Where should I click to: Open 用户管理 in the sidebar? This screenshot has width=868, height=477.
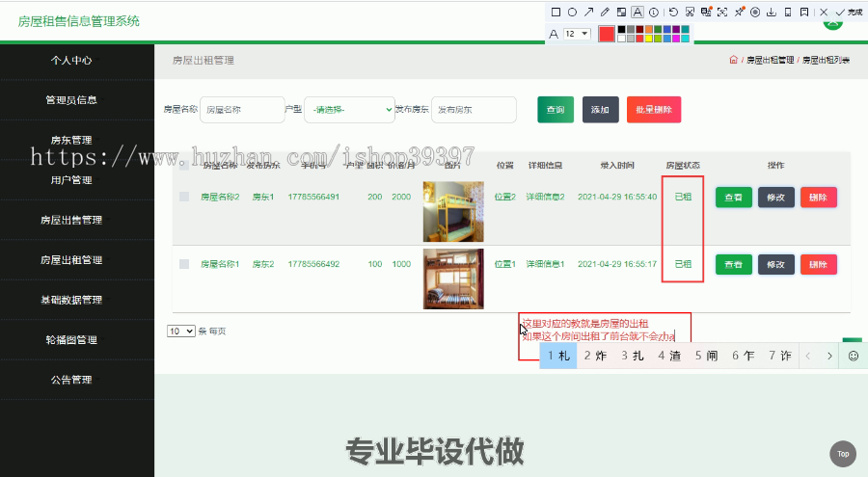[x=71, y=180]
